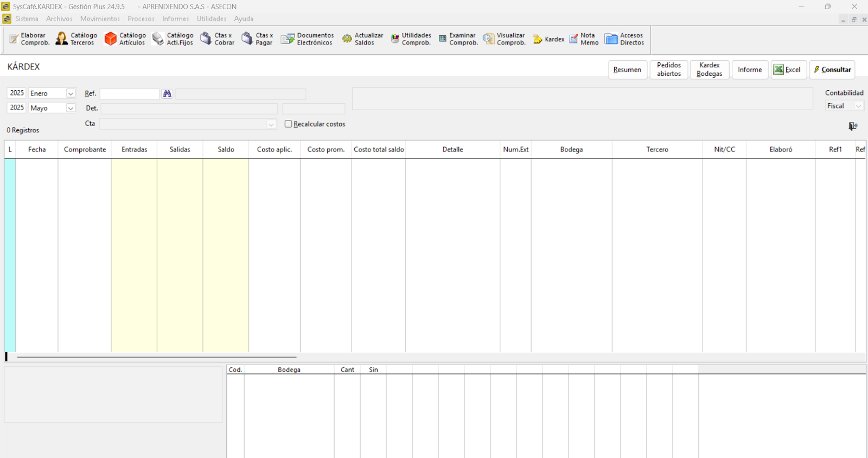Open the Documentos Electrónicos tool
This screenshot has height=458, width=868.
coord(308,39)
